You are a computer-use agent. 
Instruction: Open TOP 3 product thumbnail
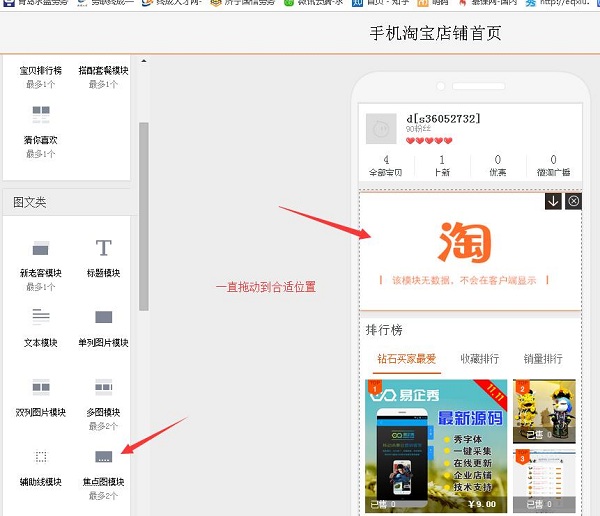pos(544,481)
